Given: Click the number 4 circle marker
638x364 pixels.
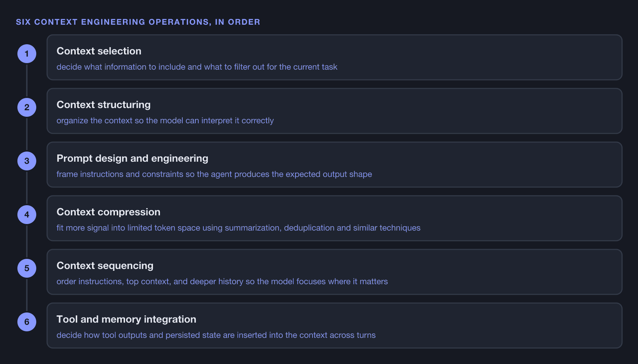Looking at the screenshot, I should point(27,214).
